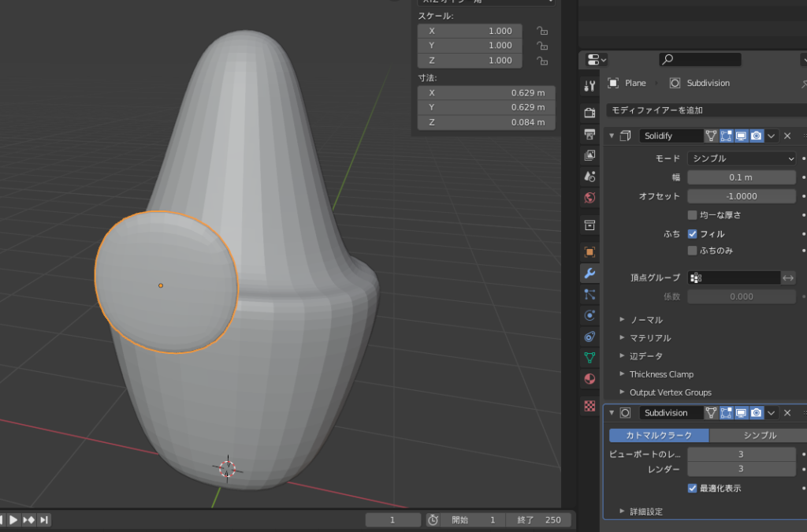Open the Object properties tab
Viewport: 807px width, 532px height.
589,251
